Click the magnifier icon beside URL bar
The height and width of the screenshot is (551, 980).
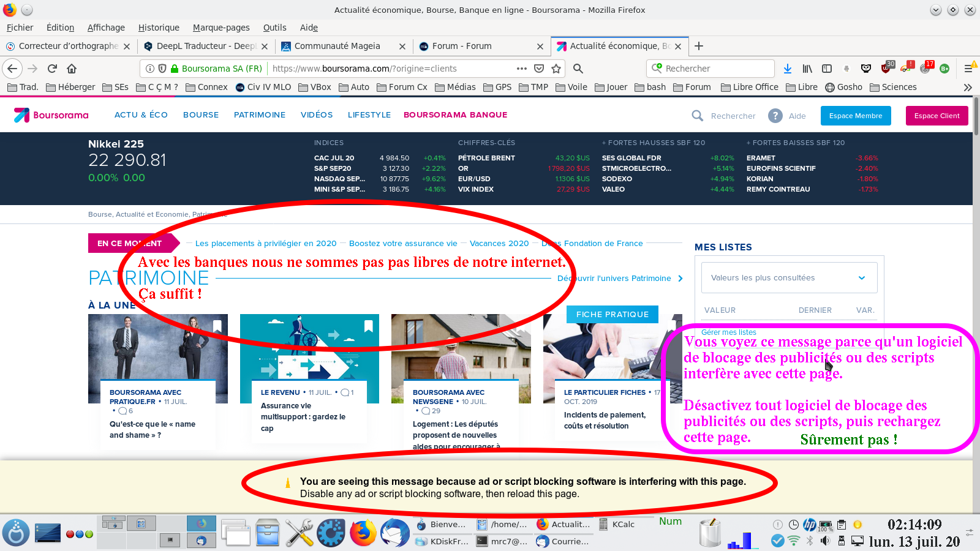coord(578,69)
